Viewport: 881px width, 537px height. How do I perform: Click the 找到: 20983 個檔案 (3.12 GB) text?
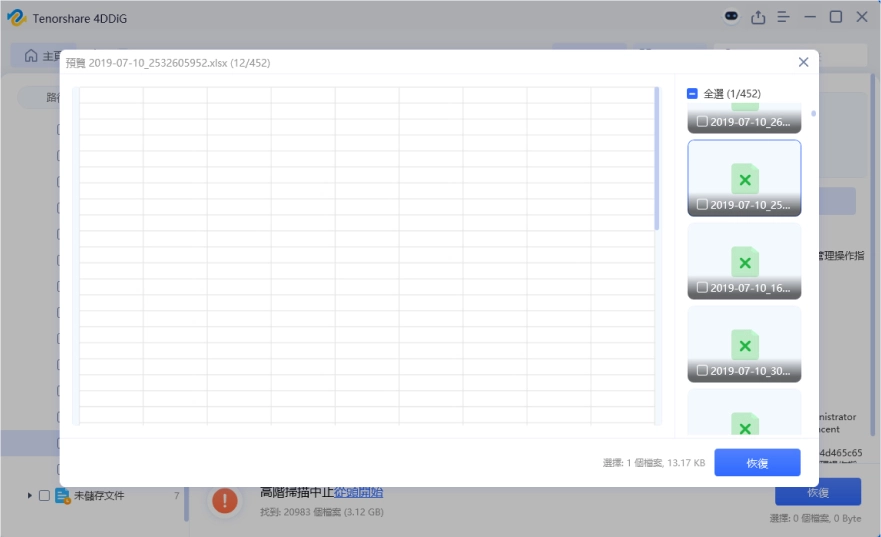point(322,512)
